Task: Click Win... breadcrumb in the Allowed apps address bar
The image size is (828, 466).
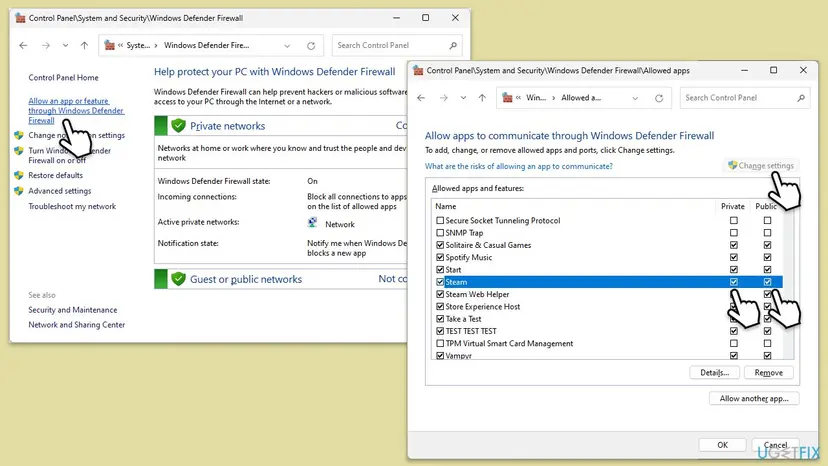Action: (535, 98)
